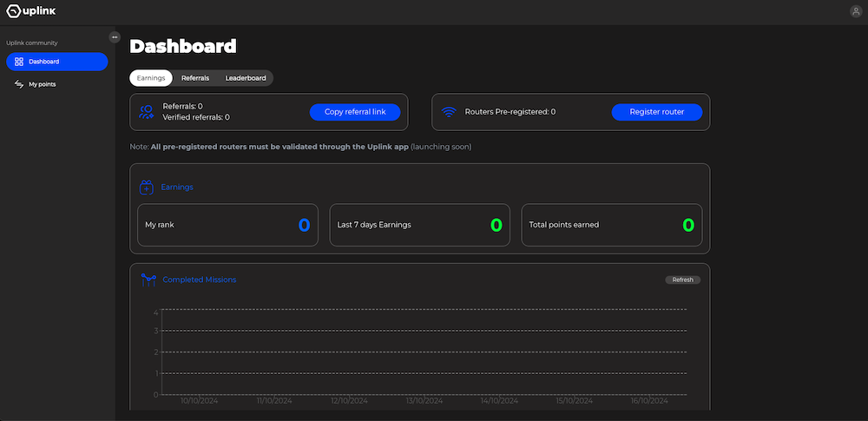Click the 'Routers Pre-registered: 0' text

(510, 112)
